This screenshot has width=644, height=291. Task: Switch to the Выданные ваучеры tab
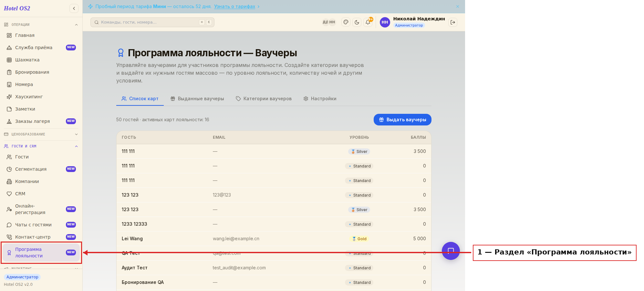pyautogui.click(x=197, y=99)
